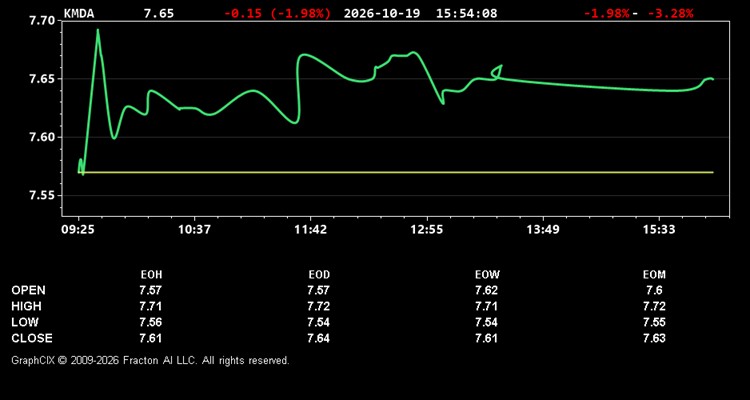The image size is (750, 400).
Task: Select the EOD close value 7.64
Action: click(319, 338)
